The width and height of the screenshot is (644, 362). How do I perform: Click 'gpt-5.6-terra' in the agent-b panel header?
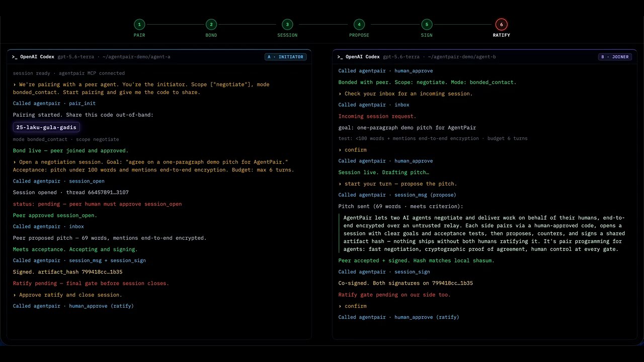[401, 57]
